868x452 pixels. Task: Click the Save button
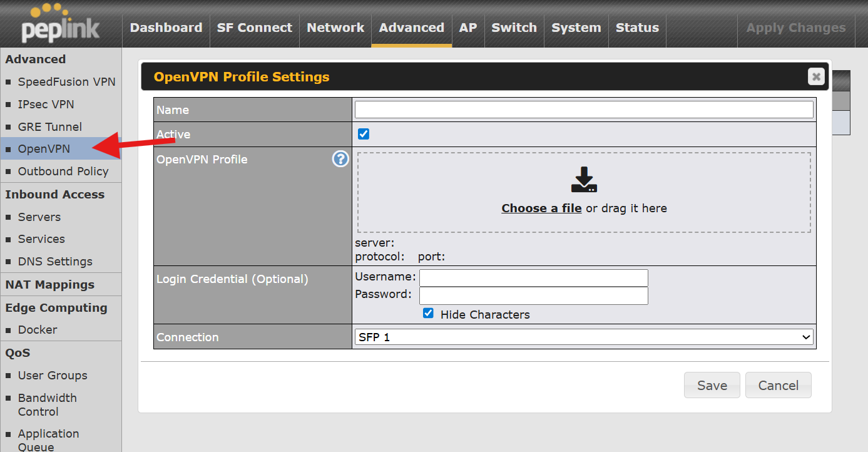(712, 385)
